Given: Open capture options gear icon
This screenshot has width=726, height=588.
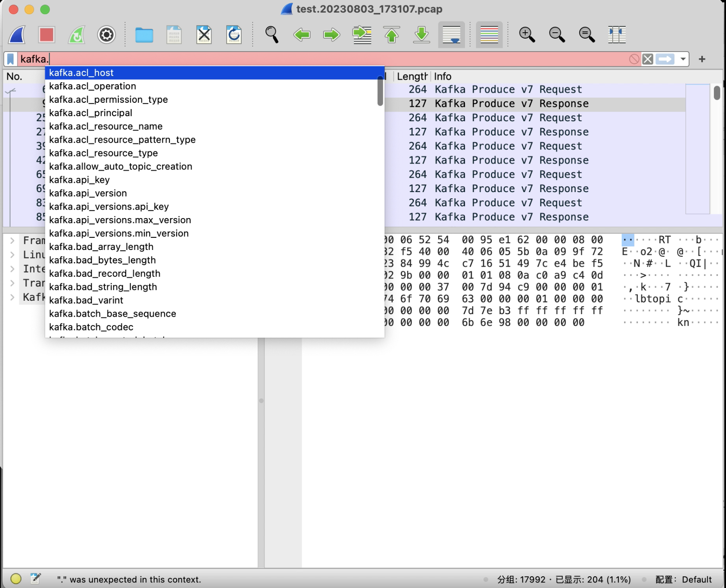Looking at the screenshot, I should (107, 35).
